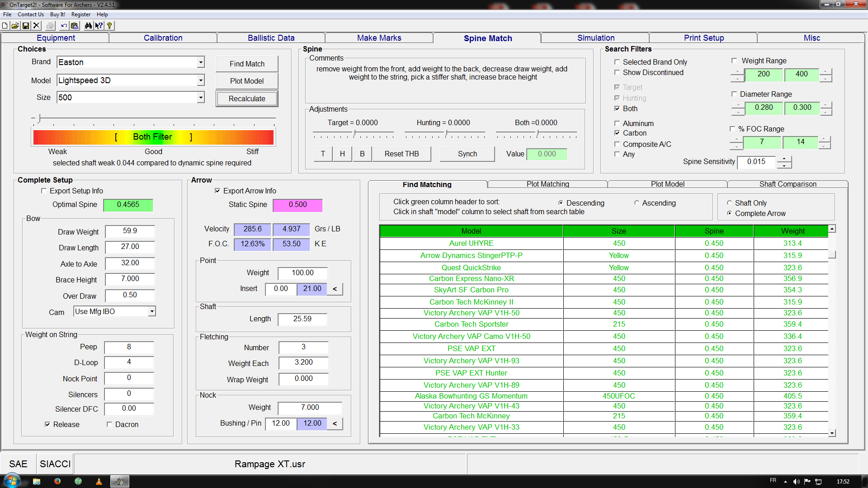This screenshot has height=488, width=868.
Task: Switch to the Ballistic Data tab
Action: coord(271,38)
